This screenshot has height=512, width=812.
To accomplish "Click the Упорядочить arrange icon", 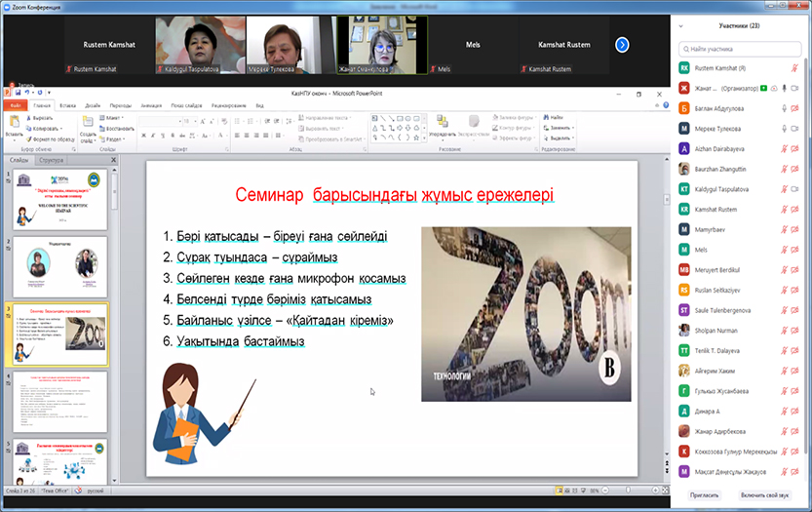I will 441,123.
